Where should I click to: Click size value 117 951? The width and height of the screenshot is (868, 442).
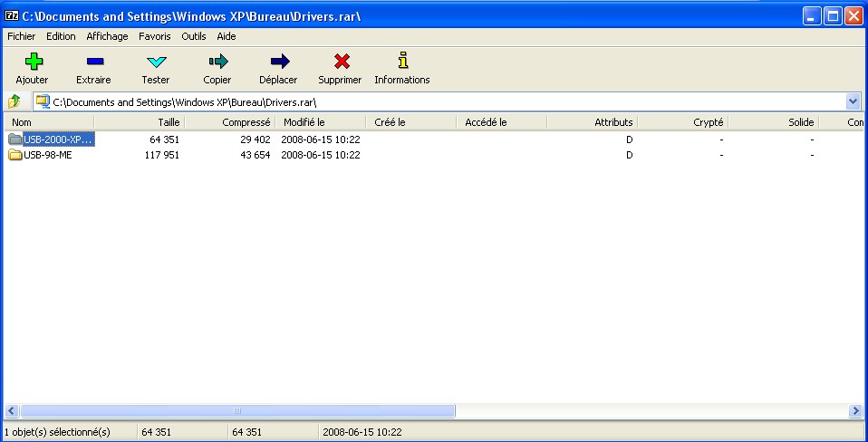click(x=161, y=155)
